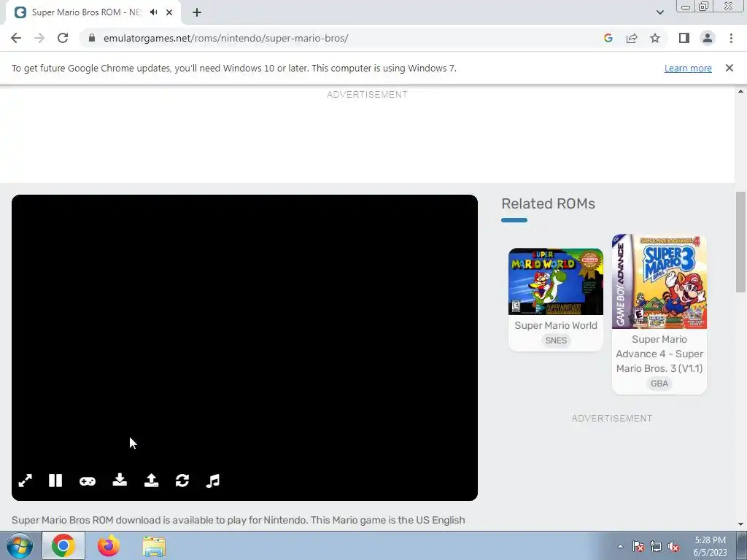Image resolution: width=747 pixels, height=560 pixels.
Task: Open Super Mario Advance 4 title link
Action: pos(659,354)
